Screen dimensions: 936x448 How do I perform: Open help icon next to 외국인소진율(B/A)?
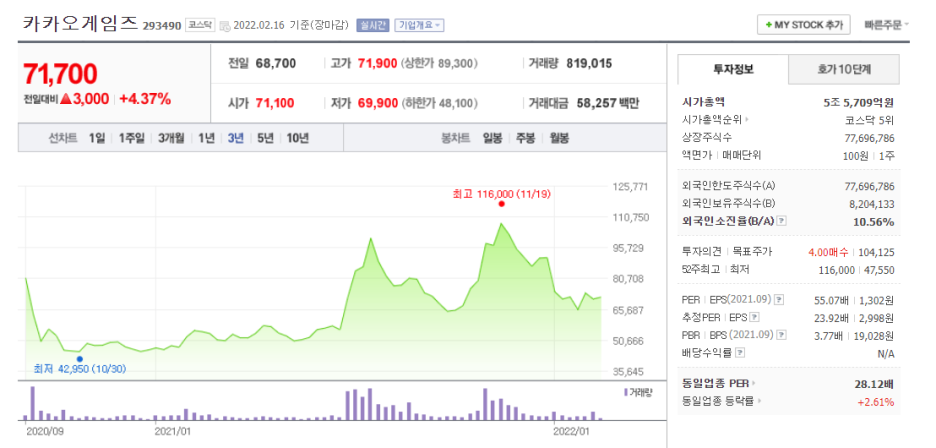[x=782, y=221]
